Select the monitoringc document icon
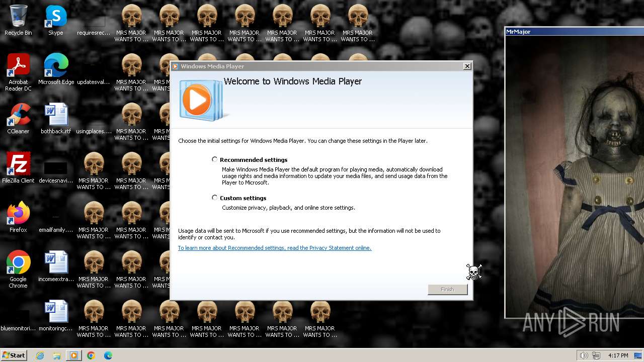This screenshot has height=362, width=644. pyautogui.click(x=56, y=316)
